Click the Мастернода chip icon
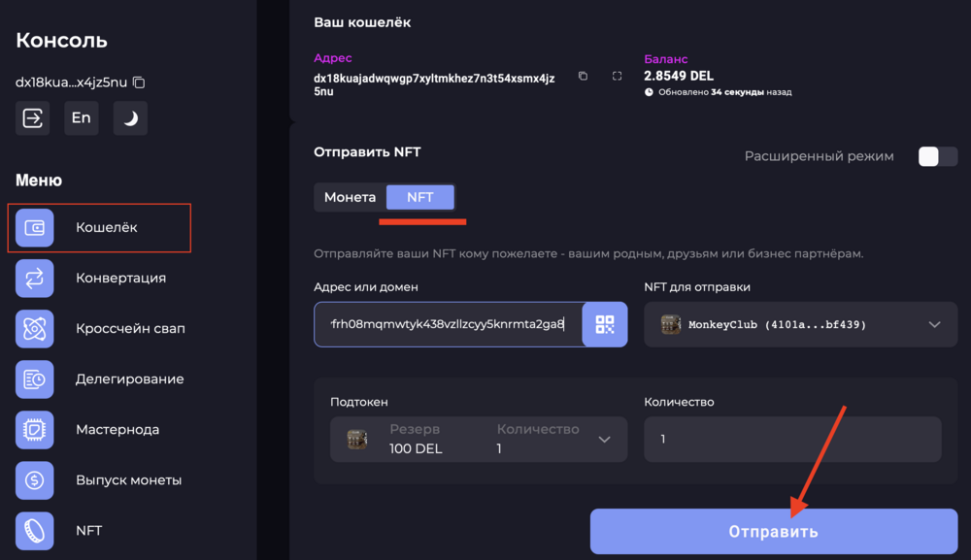971x560 pixels. pyautogui.click(x=35, y=429)
